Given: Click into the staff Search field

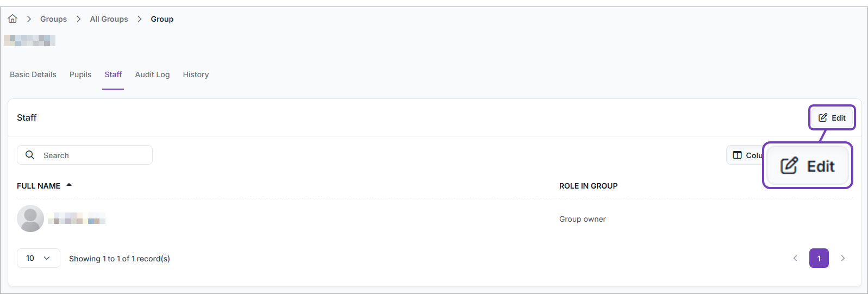Looking at the screenshot, I should (x=92, y=155).
